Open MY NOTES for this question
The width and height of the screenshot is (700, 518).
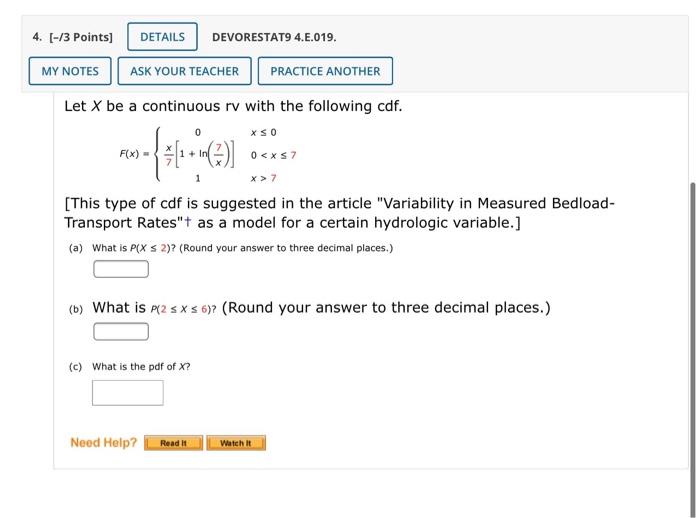click(x=70, y=71)
